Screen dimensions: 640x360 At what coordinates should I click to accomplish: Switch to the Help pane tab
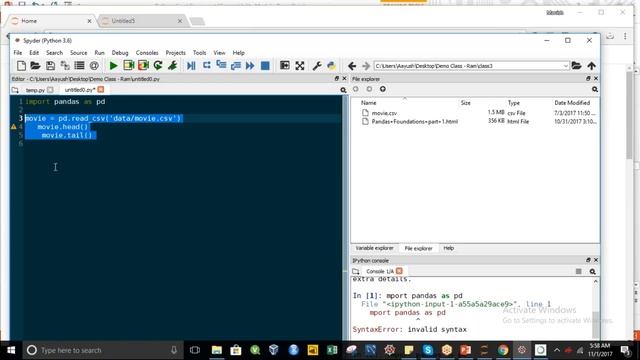pos(449,248)
